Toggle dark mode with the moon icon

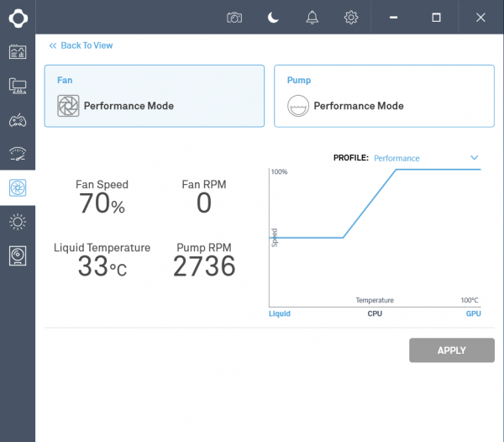click(x=273, y=18)
